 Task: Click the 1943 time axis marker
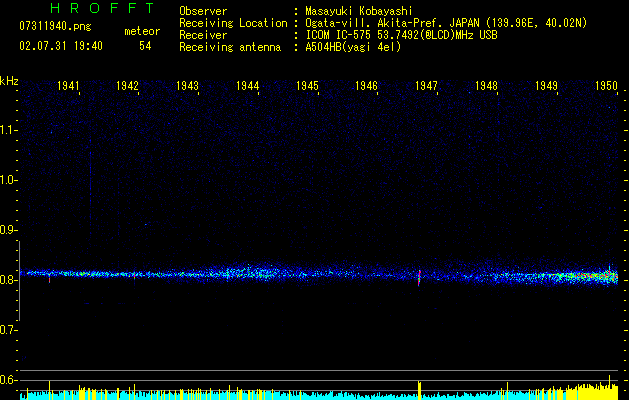point(187,86)
